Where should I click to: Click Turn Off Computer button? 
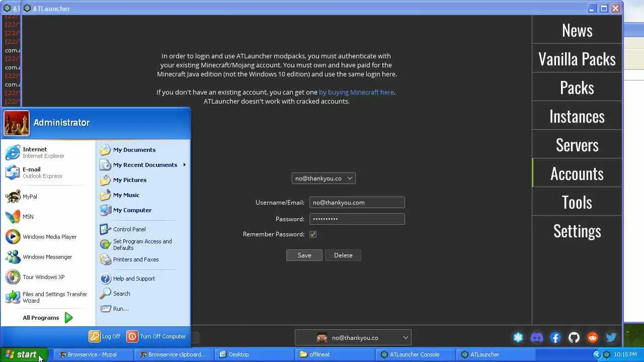pos(156,336)
